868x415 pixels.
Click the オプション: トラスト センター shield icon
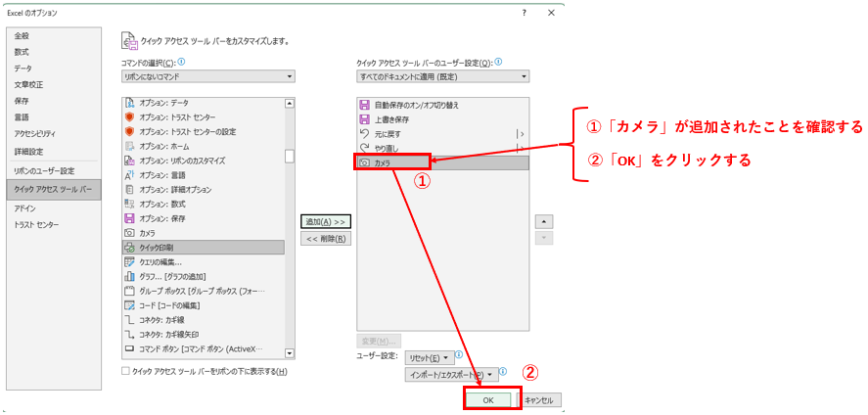click(129, 117)
